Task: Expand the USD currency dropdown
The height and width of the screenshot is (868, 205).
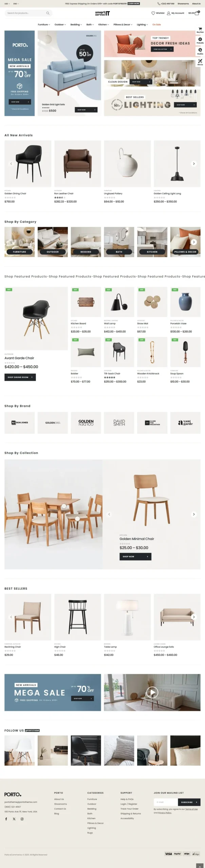Action: point(6,4)
